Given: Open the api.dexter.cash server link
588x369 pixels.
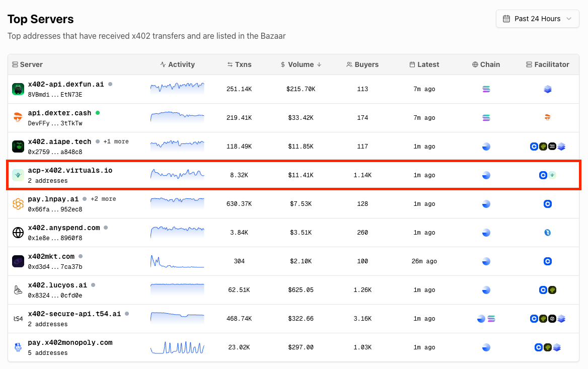Looking at the screenshot, I should coord(59,113).
